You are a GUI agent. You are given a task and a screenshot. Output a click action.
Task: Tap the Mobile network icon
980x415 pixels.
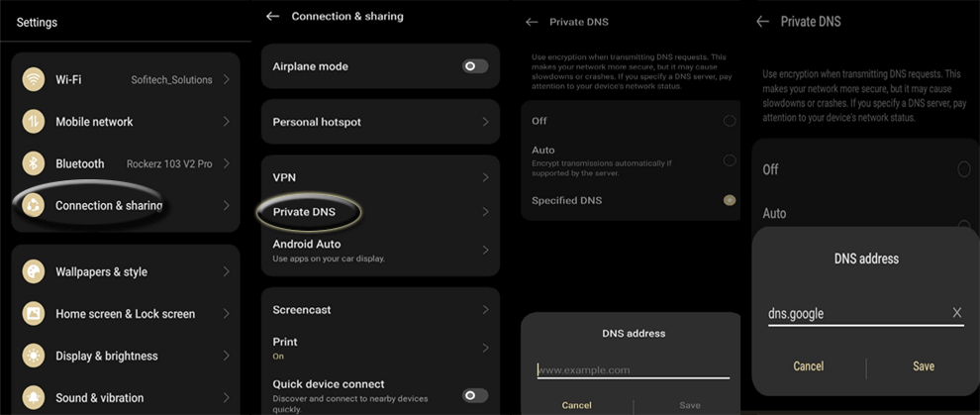point(35,122)
